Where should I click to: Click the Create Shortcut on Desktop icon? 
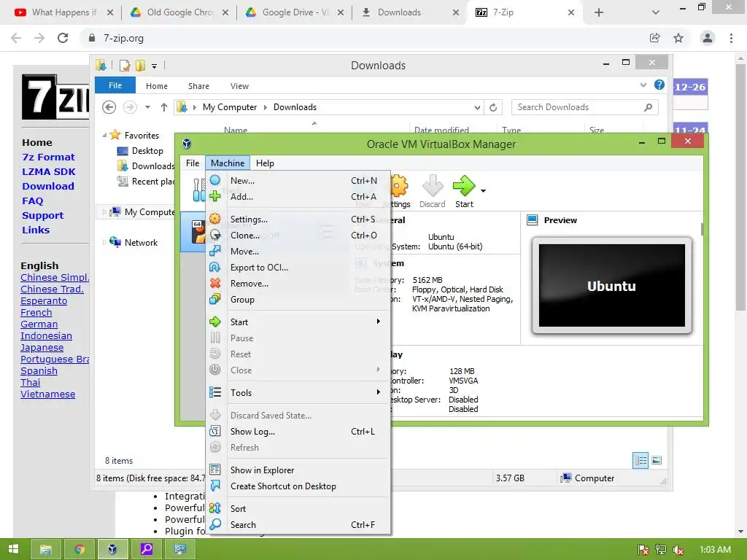[x=215, y=486]
